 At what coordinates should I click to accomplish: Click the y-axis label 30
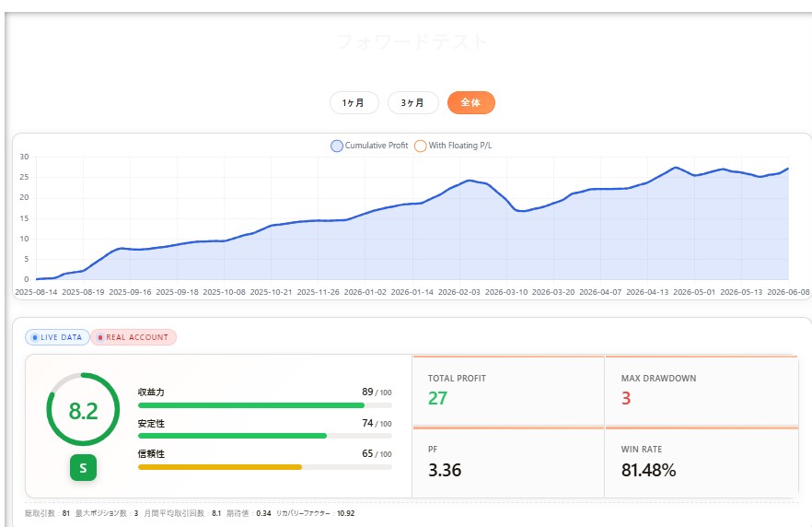(x=24, y=157)
